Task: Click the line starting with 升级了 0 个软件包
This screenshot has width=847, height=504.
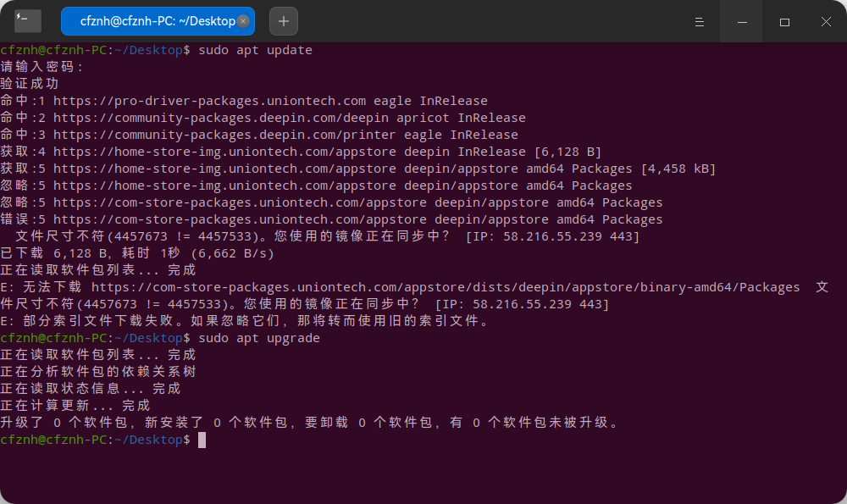Action: 309,423
